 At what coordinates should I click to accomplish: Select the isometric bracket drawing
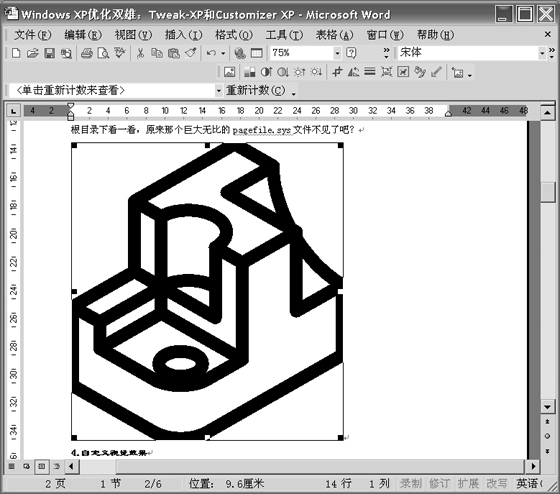click(207, 291)
